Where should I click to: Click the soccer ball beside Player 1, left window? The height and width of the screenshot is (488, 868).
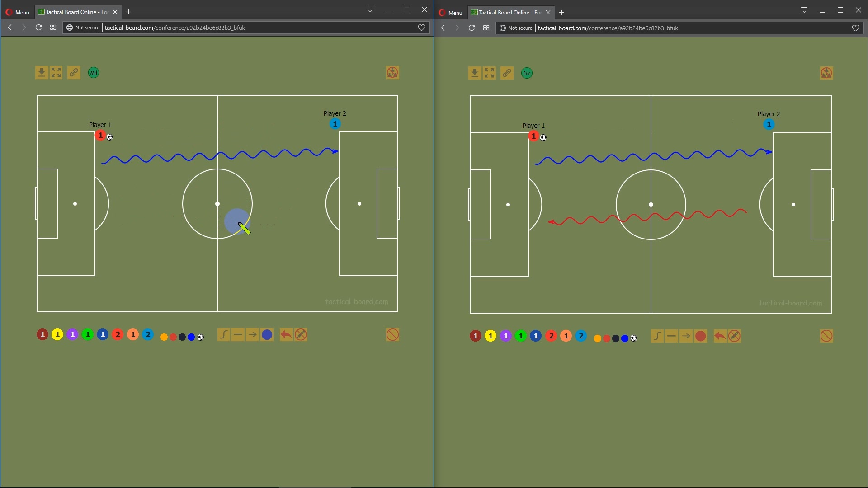110,137
